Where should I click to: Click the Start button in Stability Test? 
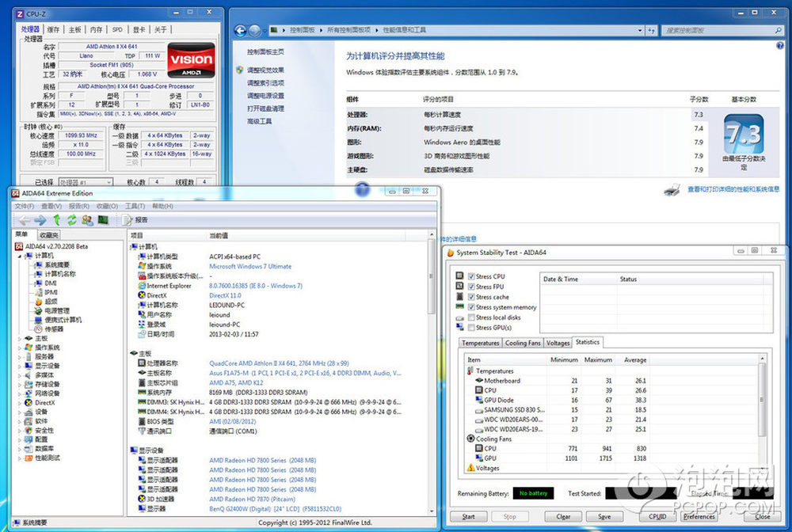[x=468, y=517]
